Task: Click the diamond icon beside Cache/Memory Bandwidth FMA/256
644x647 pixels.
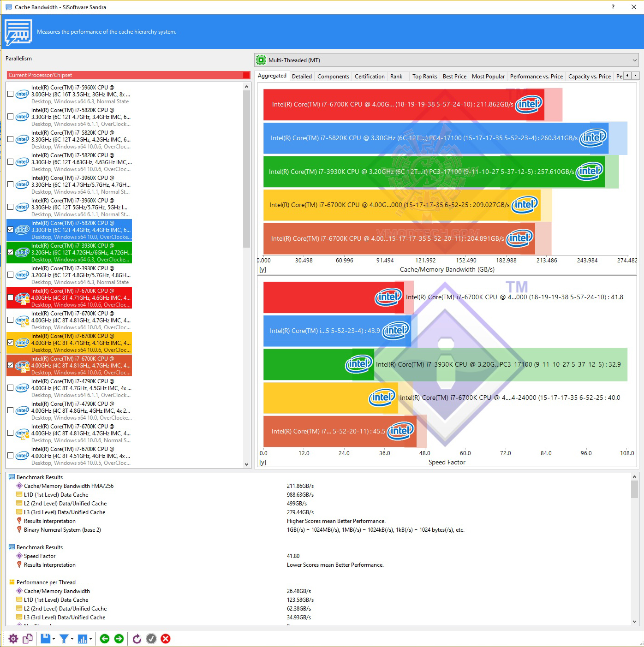Action: tap(19, 486)
